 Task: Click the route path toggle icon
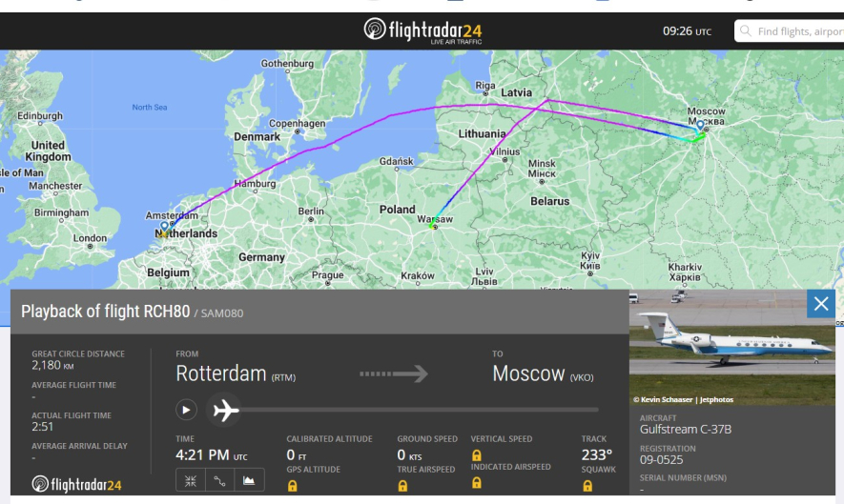pos(219,481)
